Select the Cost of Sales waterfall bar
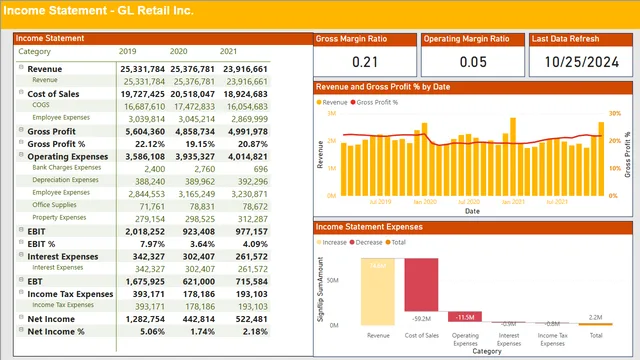Image resolution: width=640 pixels, height=360 pixels. click(x=421, y=284)
